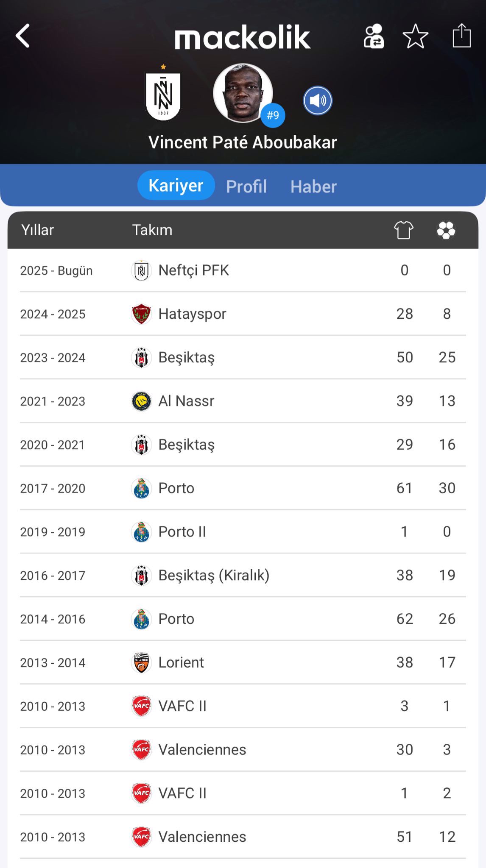Tap the football goals column icon
Screen dimensions: 486x868
coord(446,230)
